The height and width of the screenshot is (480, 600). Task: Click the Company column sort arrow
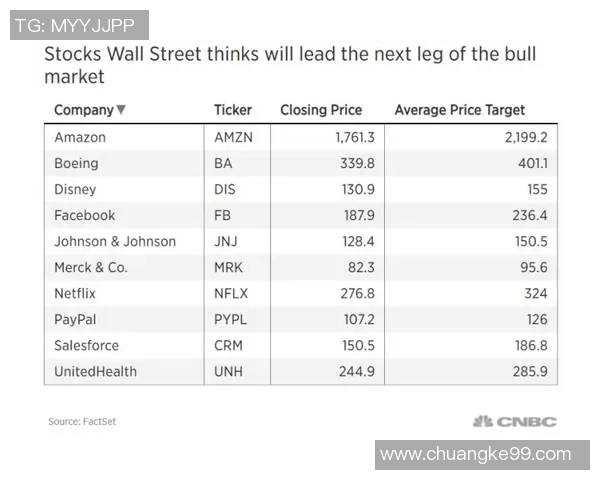(x=121, y=110)
